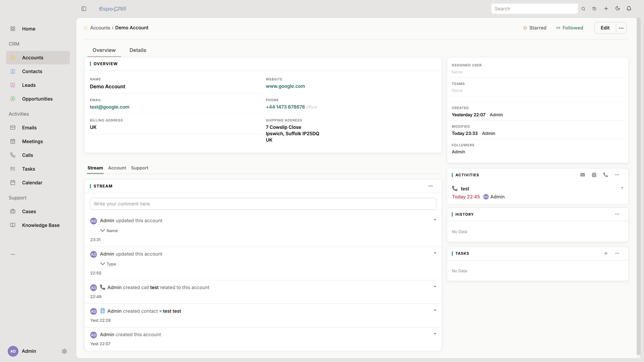Toggle the Followed status
Image resolution: width=644 pixels, height=362 pixels.
click(570, 28)
